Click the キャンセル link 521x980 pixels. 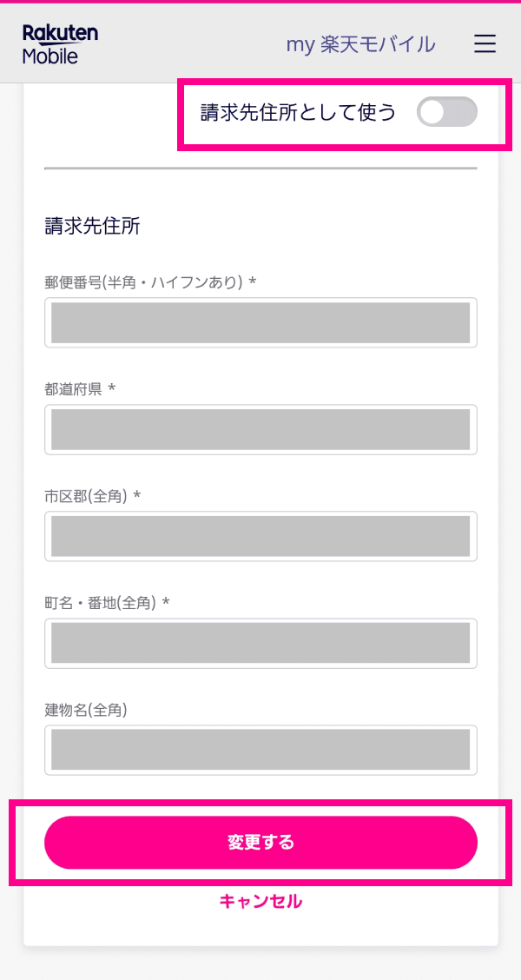click(260, 901)
